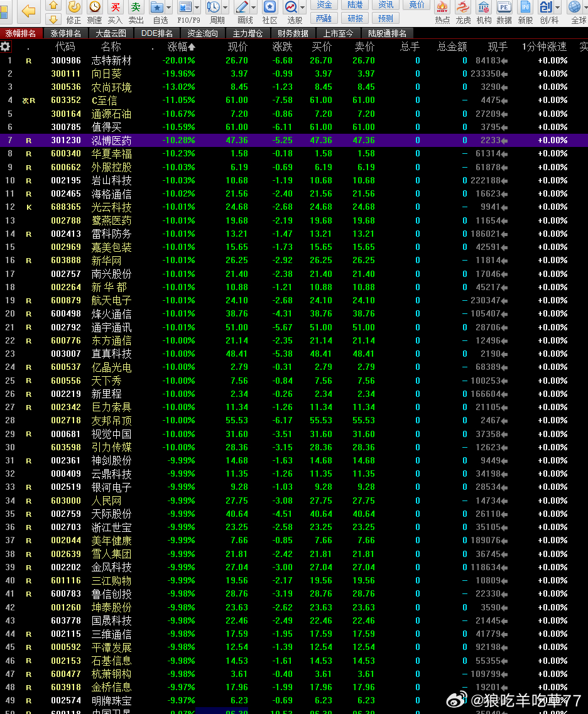Click stock code 688365 光云科技
588x714 pixels.
point(66,207)
